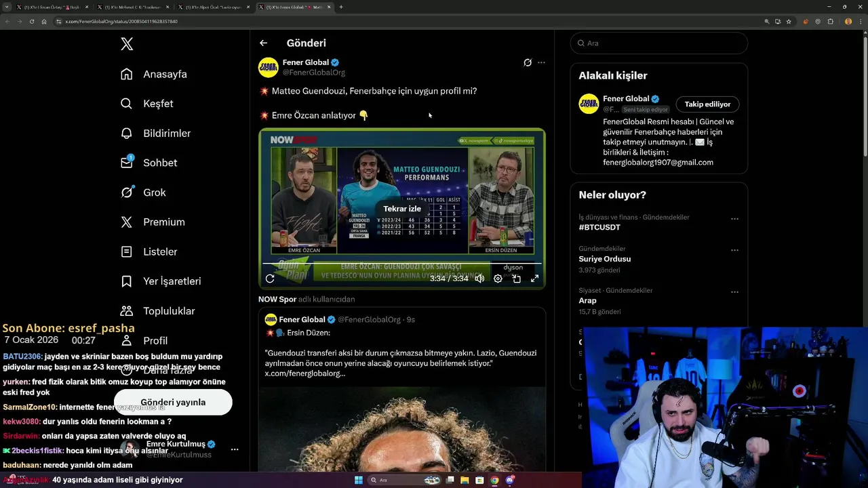Open the post's three-dot more menu

click(x=541, y=62)
